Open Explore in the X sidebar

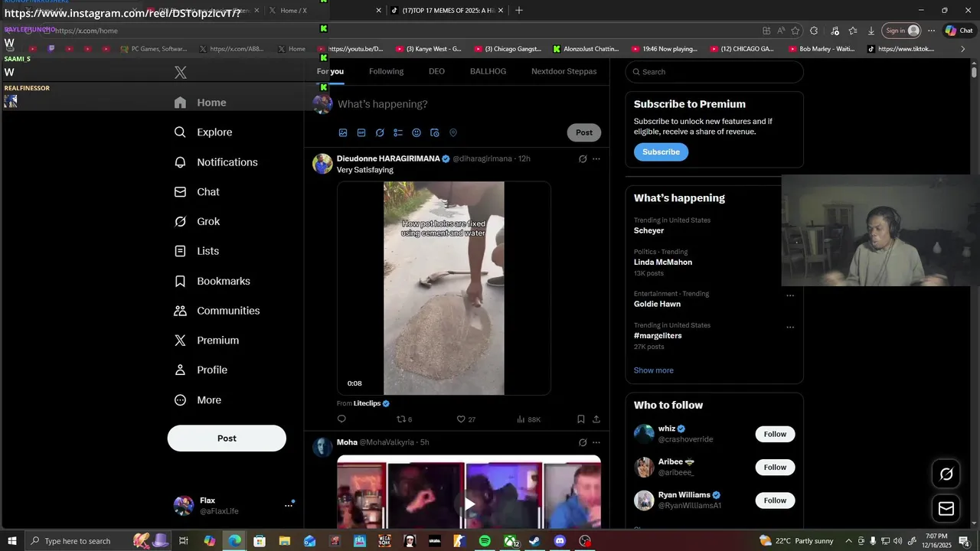tap(203, 132)
